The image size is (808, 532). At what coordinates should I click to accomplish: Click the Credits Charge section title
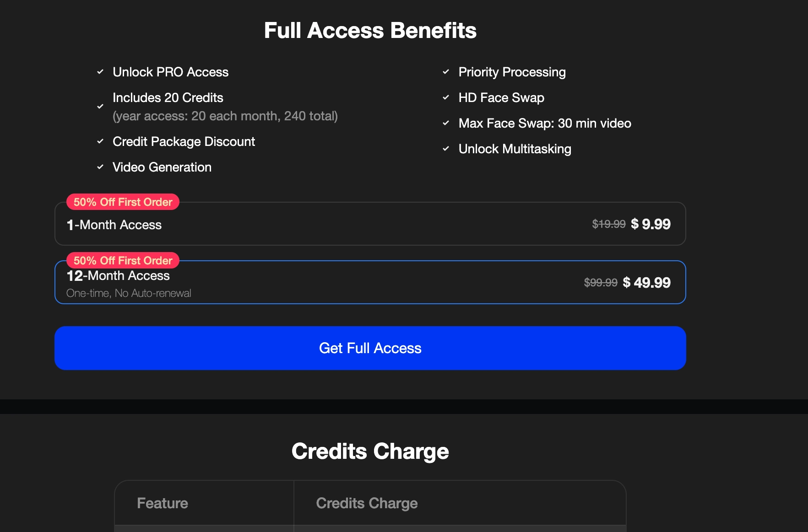point(370,451)
